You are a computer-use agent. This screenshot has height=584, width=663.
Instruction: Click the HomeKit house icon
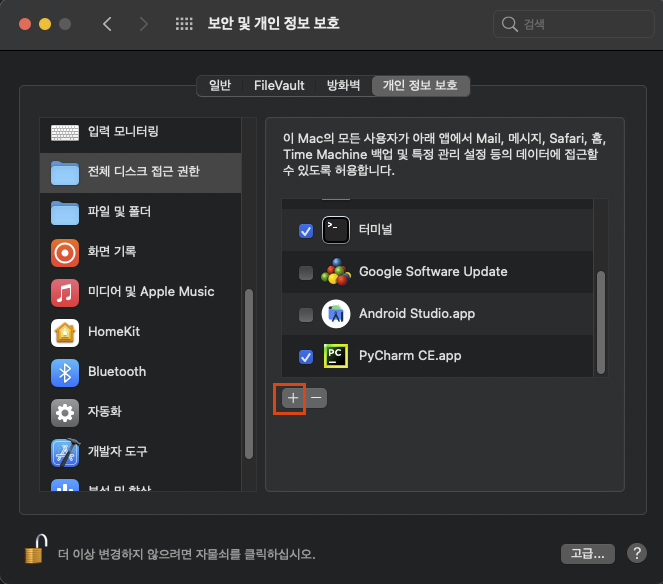coord(65,333)
